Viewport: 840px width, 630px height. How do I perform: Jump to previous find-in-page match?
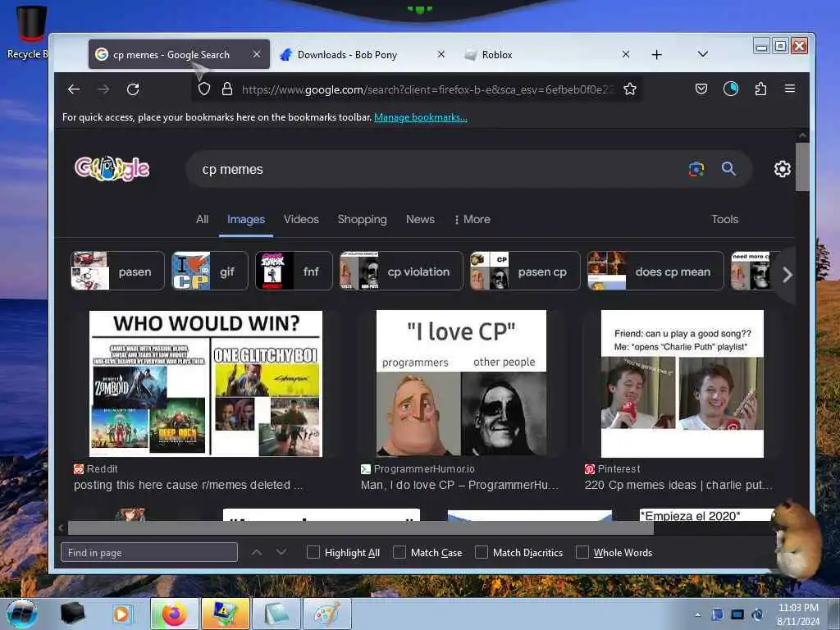pyautogui.click(x=257, y=552)
